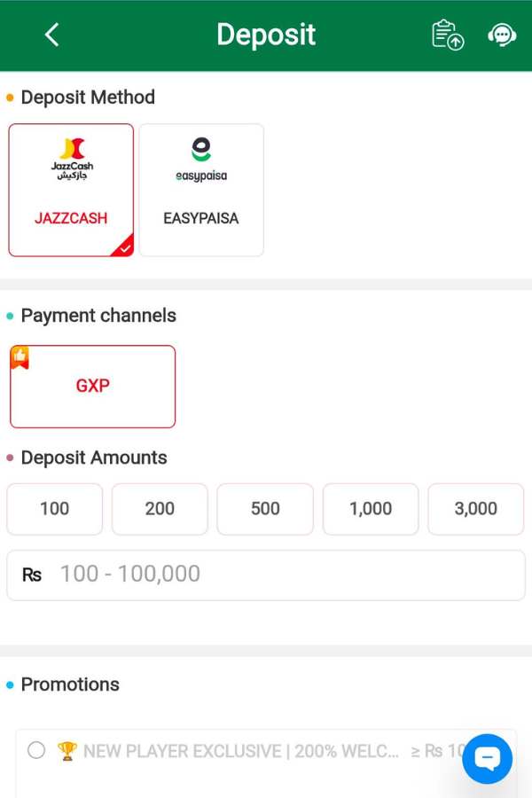Go back using the header arrow
The height and width of the screenshot is (798, 532).
[x=52, y=35]
